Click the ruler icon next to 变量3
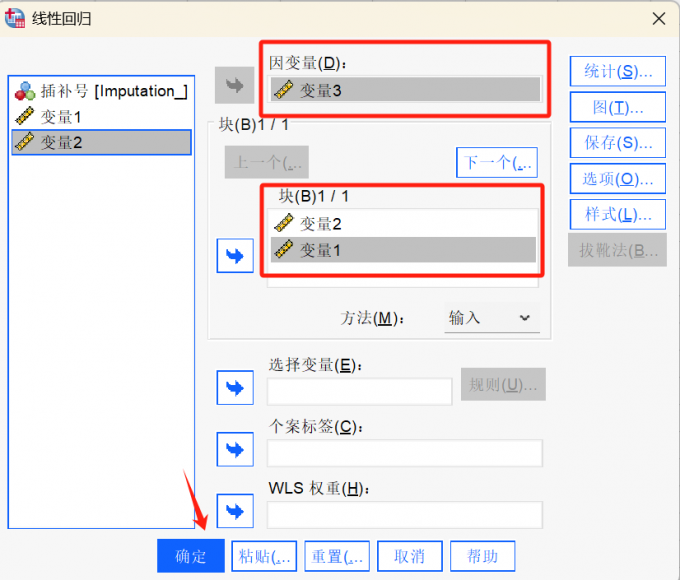Screen dimensions: 680x580 click(284, 90)
